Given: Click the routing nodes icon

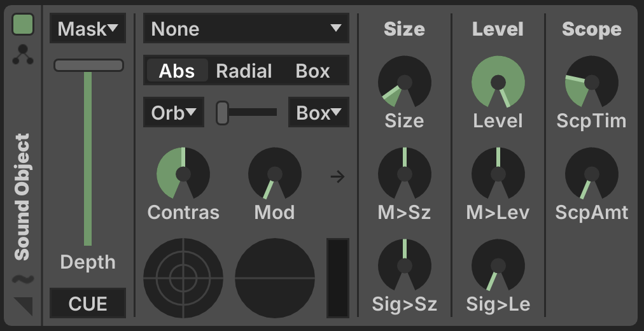Looking at the screenshot, I should click(x=23, y=55).
